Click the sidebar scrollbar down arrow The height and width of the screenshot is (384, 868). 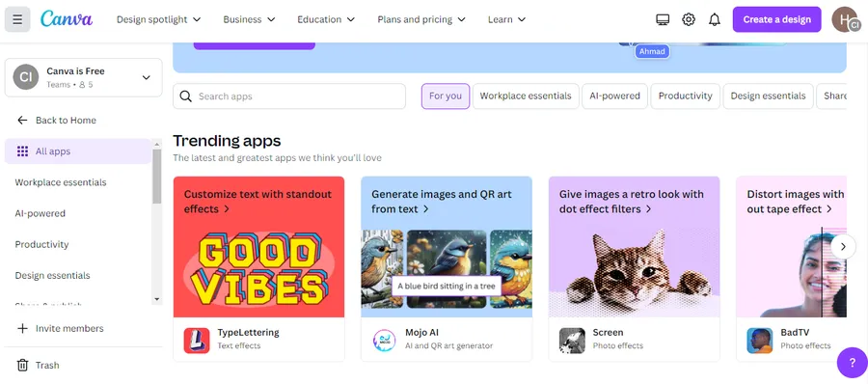pos(156,299)
